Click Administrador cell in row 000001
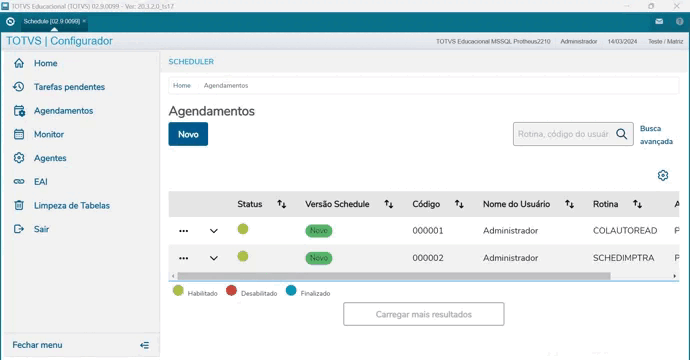The width and height of the screenshot is (690, 360). tap(510, 231)
